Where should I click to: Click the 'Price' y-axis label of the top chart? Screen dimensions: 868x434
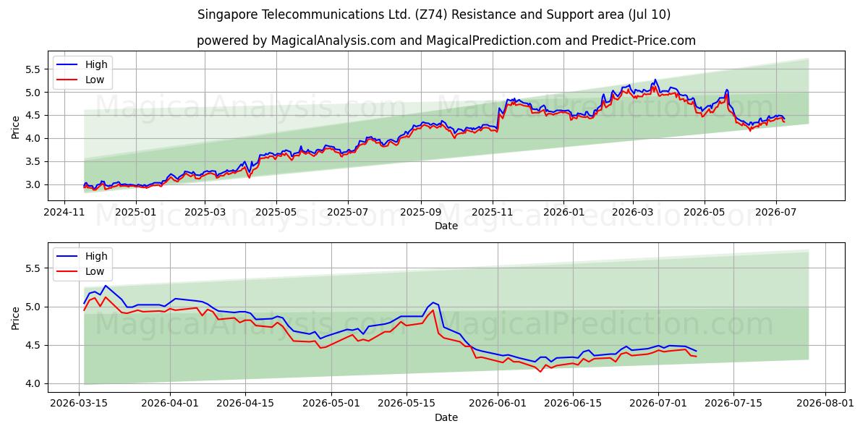click(16, 127)
